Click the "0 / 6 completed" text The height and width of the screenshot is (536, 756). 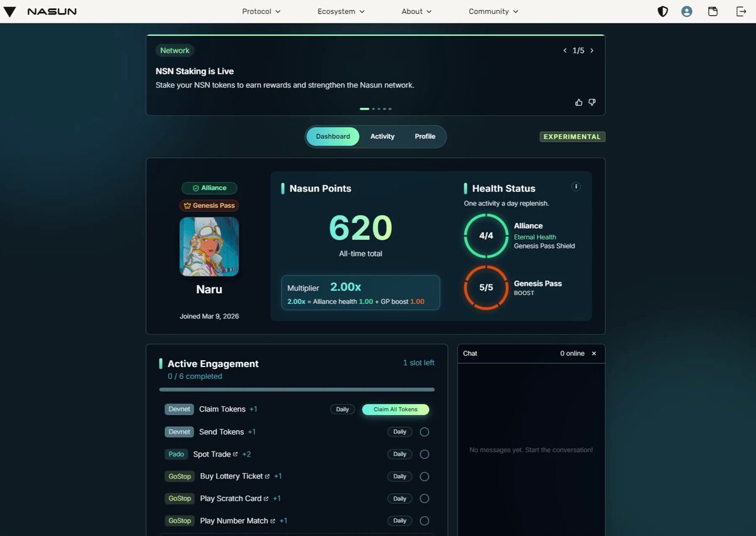195,376
